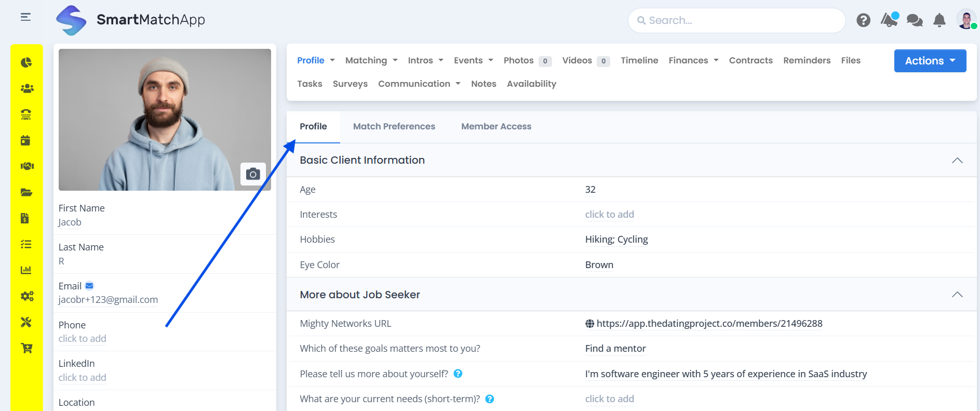The width and height of the screenshot is (980, 411).
Task: Open the folder sidebar icon
Action: pyautogui.click(x=26, y=192)
